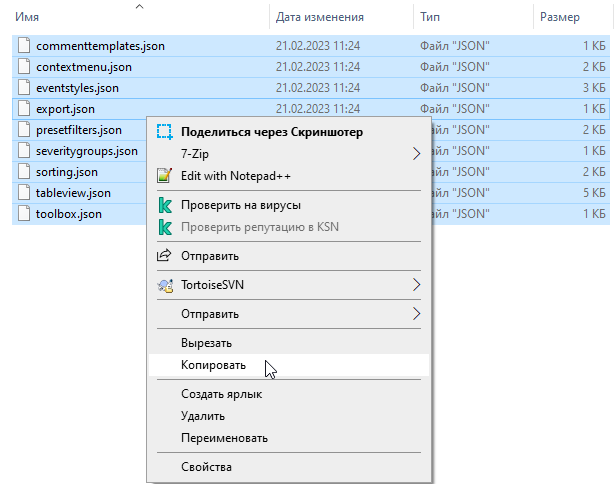Click the file icon of commenttemplates.json
The width and height of the screenshot is (616, 484).
click(x=24, y=46)
